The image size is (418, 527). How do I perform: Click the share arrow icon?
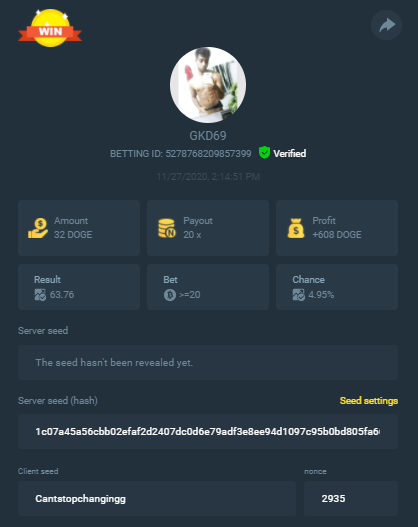coord(386,25)
